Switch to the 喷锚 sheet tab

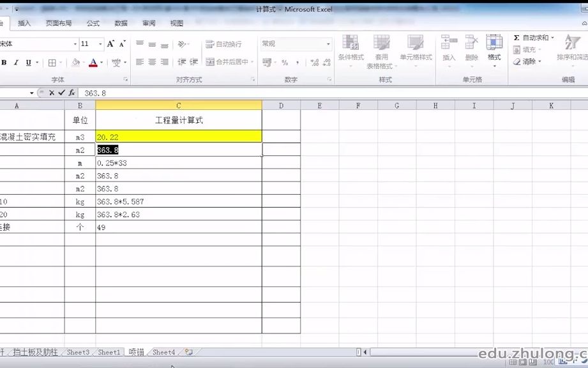coord(137,351)
